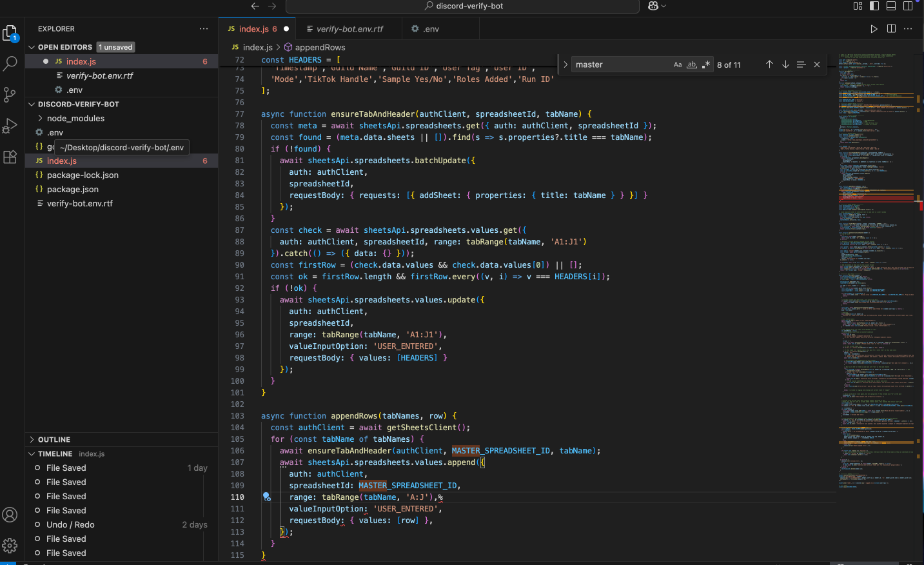Toggle Match Case in find widget
This screenshot has height=565, width=924.
point(678,64)
